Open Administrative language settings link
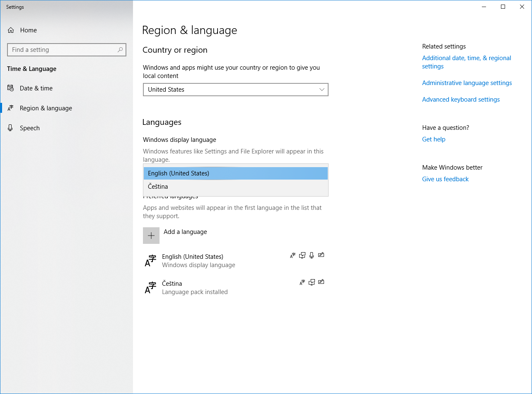The image size is (532, 394). (467, 83)
